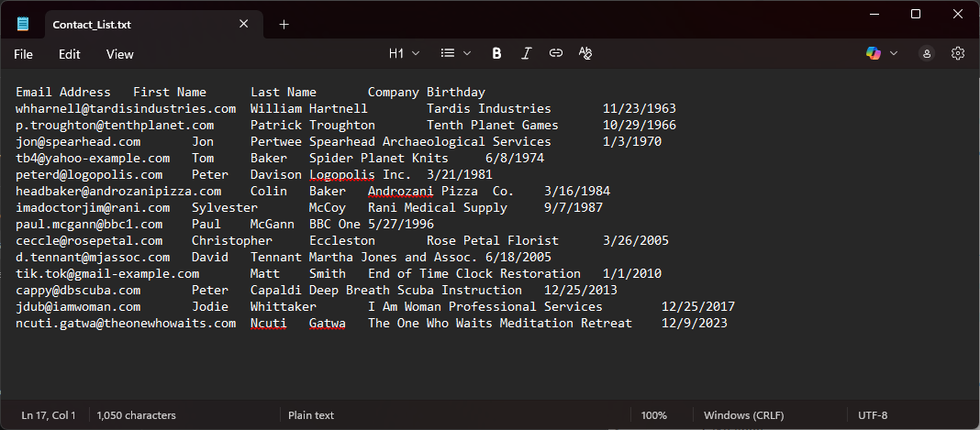
Task: Open the H1 heading dropdown
Action: click(x=404, y=53)
